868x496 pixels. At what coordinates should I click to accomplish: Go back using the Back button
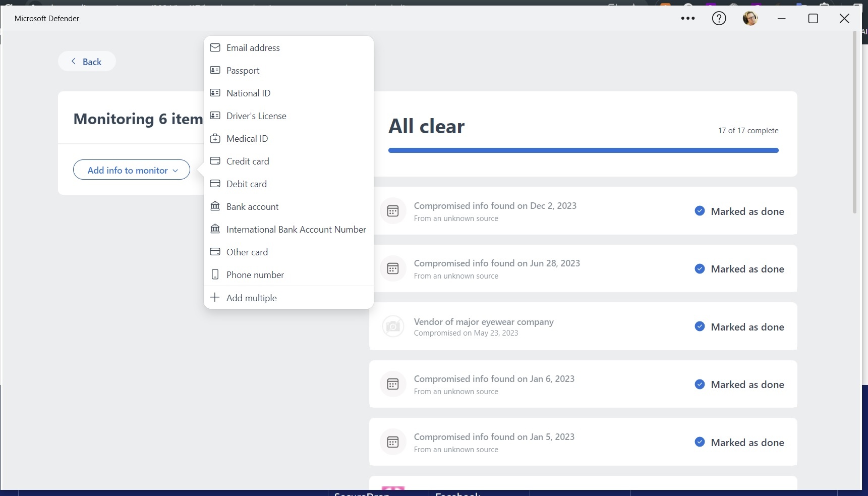87,61
